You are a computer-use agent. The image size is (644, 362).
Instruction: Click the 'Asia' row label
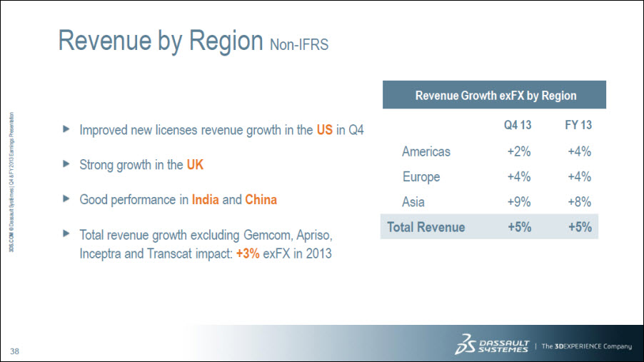[x=413, y=202]
